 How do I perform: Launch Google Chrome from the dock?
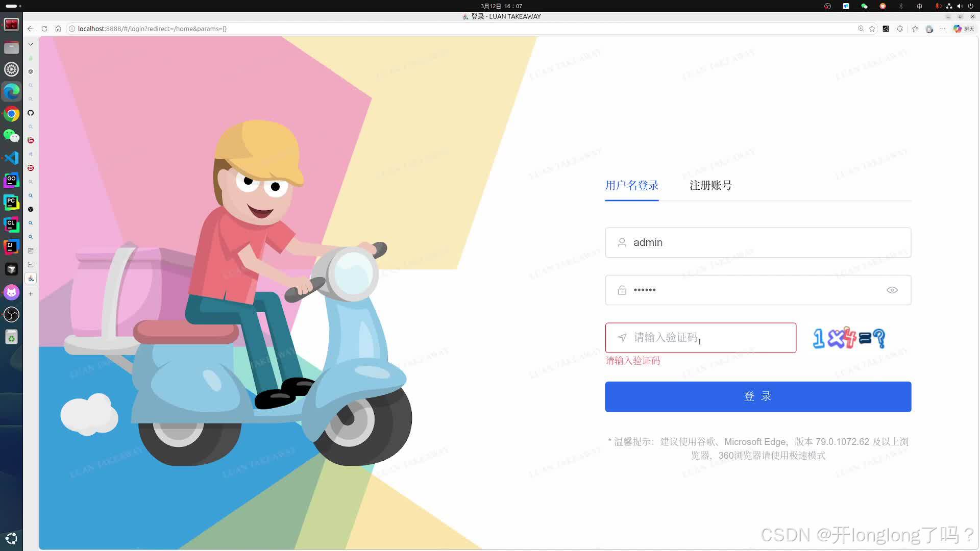11,114
